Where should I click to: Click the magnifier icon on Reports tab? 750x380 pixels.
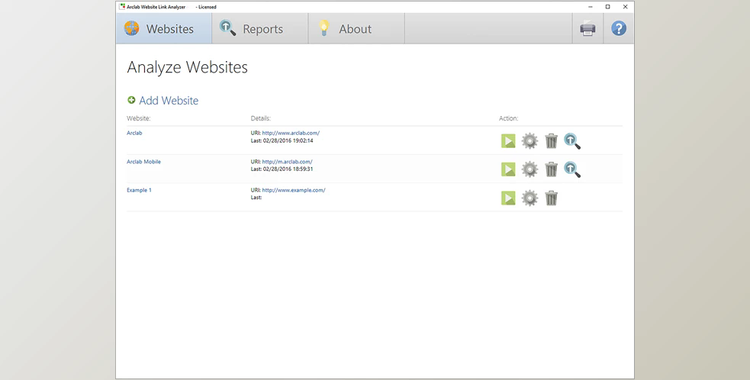click(x=227, y=28)
